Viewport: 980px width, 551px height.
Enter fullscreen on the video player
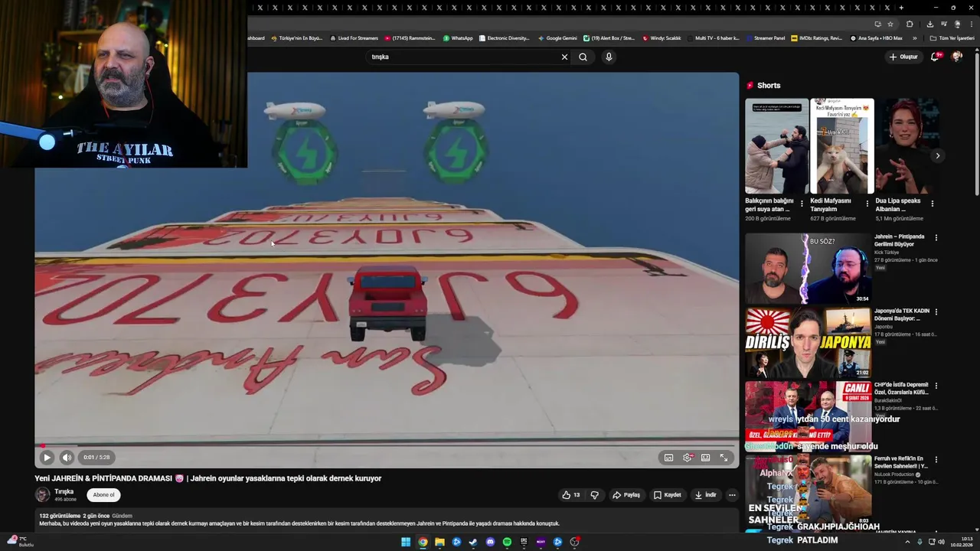tap(724, 458)
